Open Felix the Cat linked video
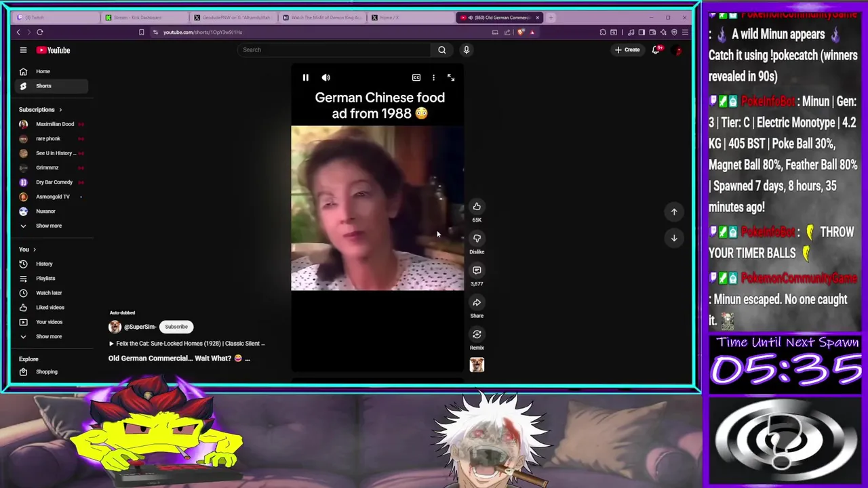868x488 pixels. pyautogui.click(x=186, y=344)
